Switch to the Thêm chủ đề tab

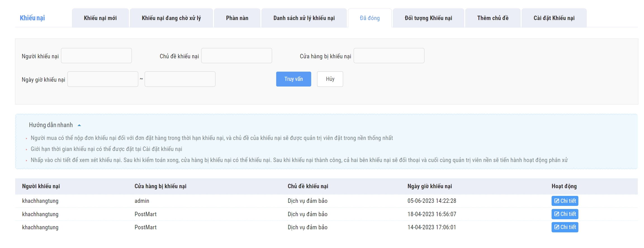pos(493,18)
